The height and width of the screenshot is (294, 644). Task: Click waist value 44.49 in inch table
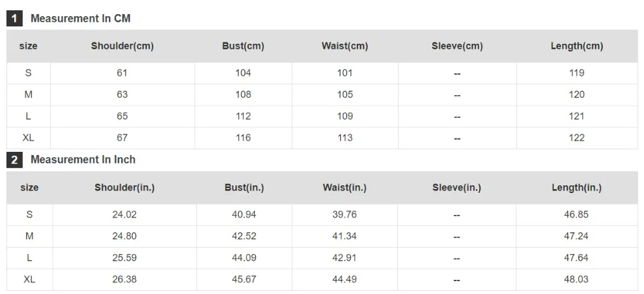coord(345,279)
